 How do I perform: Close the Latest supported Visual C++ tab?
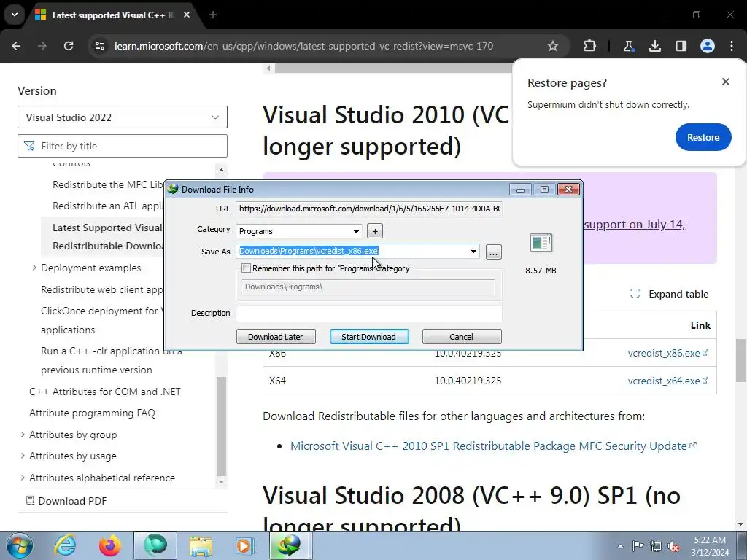pos(187,15)
